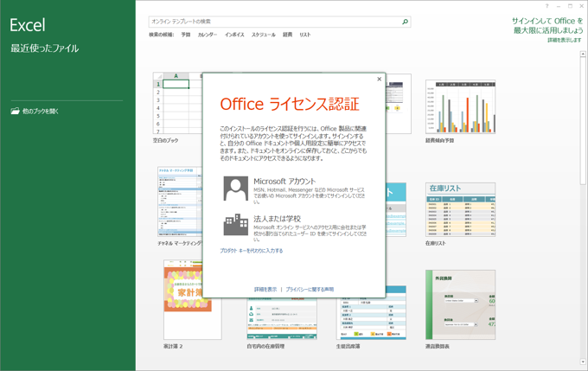This screenshot has width=588, height=371.
Task: Choose 法人または学校 sign-in option
Action: pyautogui.click(x=294, y=227)
